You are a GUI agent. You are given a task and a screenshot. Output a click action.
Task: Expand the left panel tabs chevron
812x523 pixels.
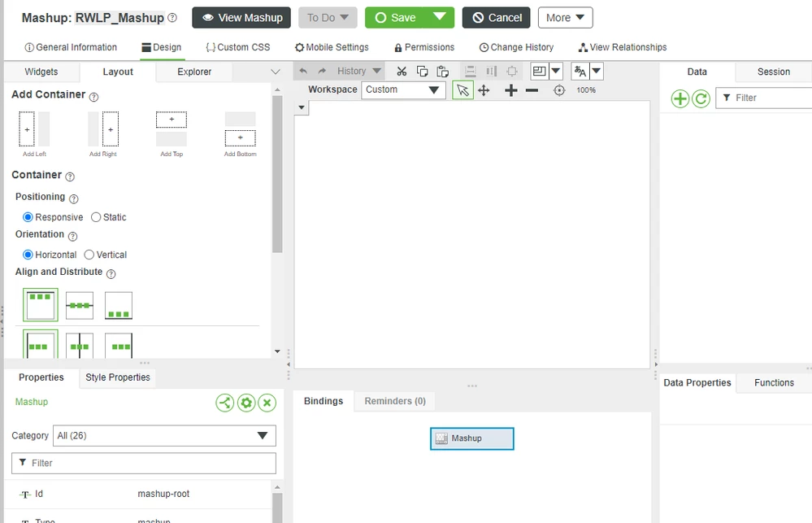click(x=276, y=72)
